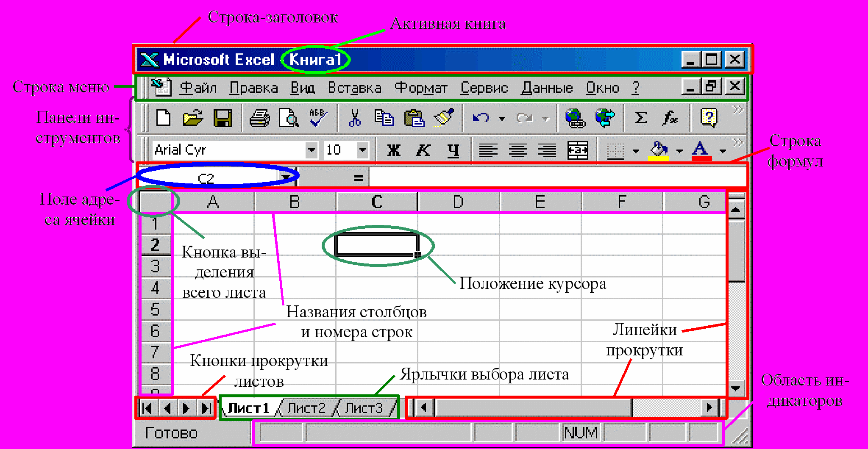
Task: Click the horizontal scrollbar right arrow
Action: tap(709, 408)
